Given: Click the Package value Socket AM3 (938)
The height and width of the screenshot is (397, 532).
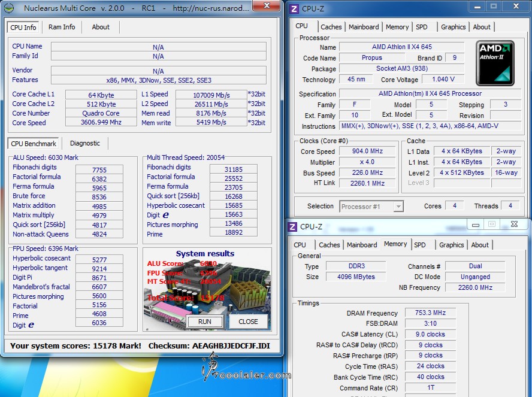Looking at the screenshot, I should (x=402, y=68).
